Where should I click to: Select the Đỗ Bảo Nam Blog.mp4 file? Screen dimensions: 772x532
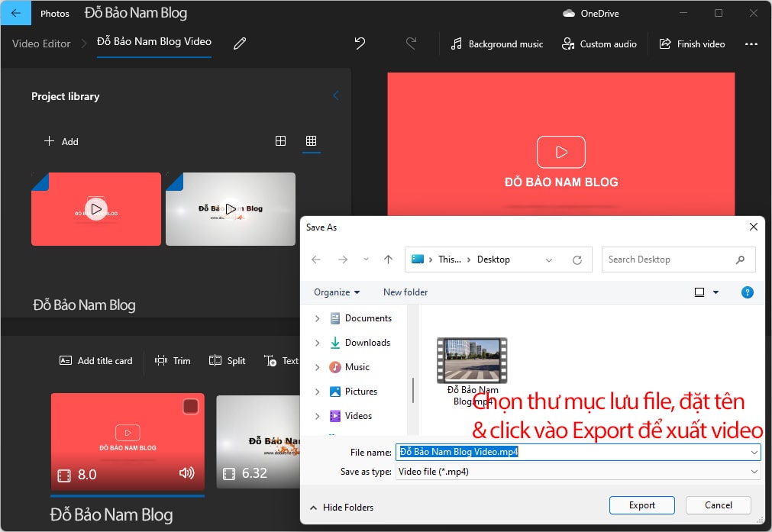(472, 372)
